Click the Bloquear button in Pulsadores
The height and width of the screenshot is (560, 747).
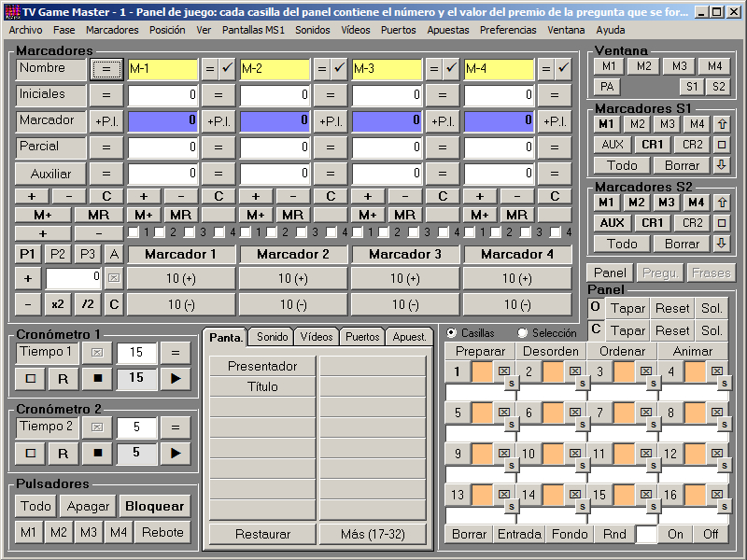pos(154,506)
